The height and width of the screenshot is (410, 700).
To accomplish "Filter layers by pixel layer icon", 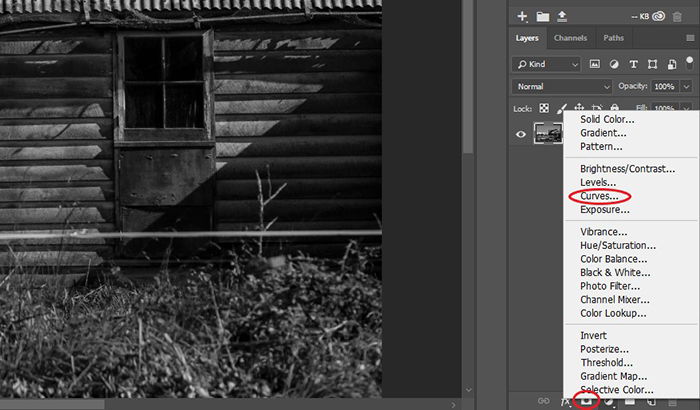I will point(595,64).
